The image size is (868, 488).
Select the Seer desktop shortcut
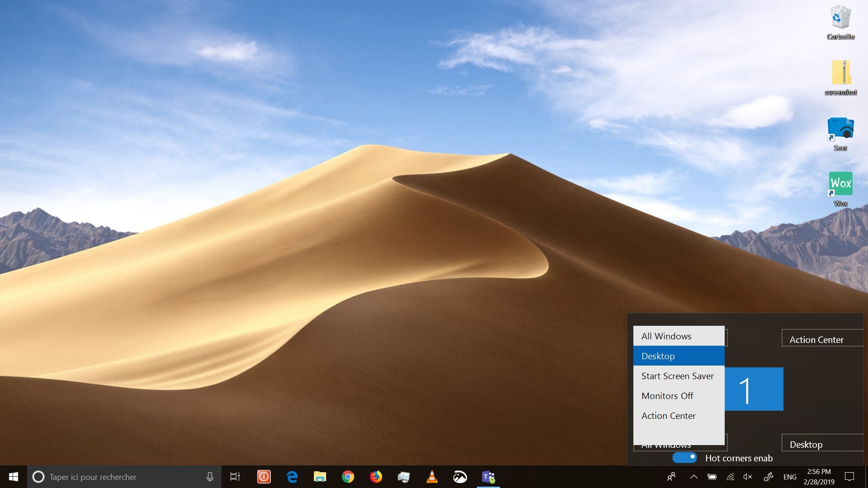pyautogui.click(x=840, y=134)
